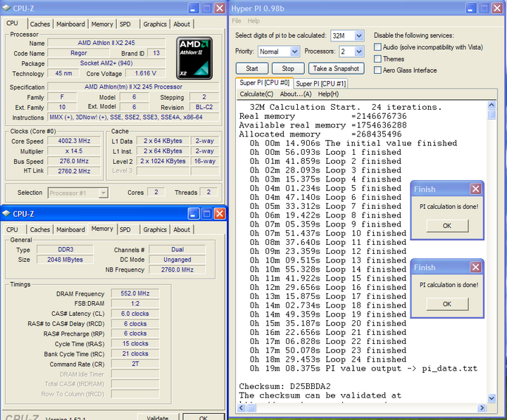Close the upper Finish dialog with its X
The image size is (507, 420).
tap(475, 189)
